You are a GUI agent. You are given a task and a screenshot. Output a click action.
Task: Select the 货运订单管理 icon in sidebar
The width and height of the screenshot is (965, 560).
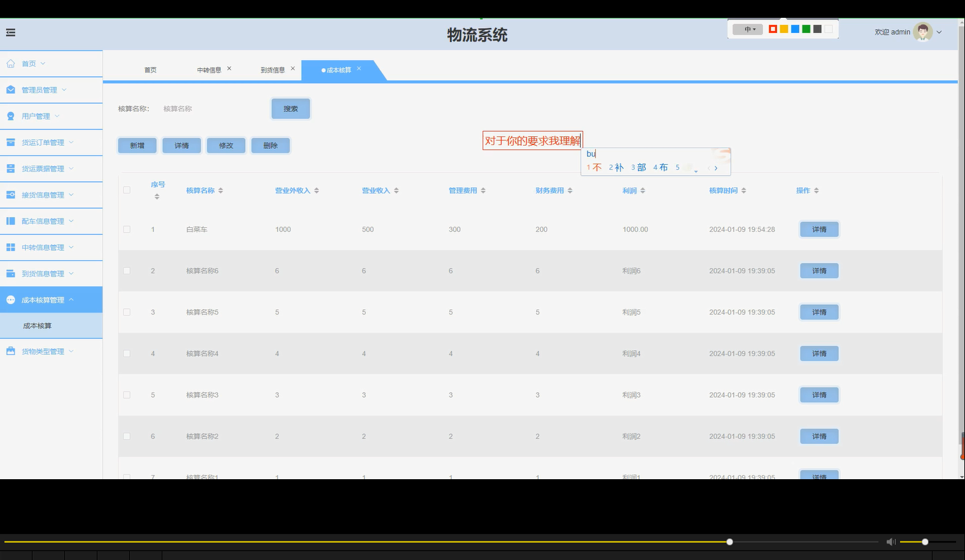point(10,142)
